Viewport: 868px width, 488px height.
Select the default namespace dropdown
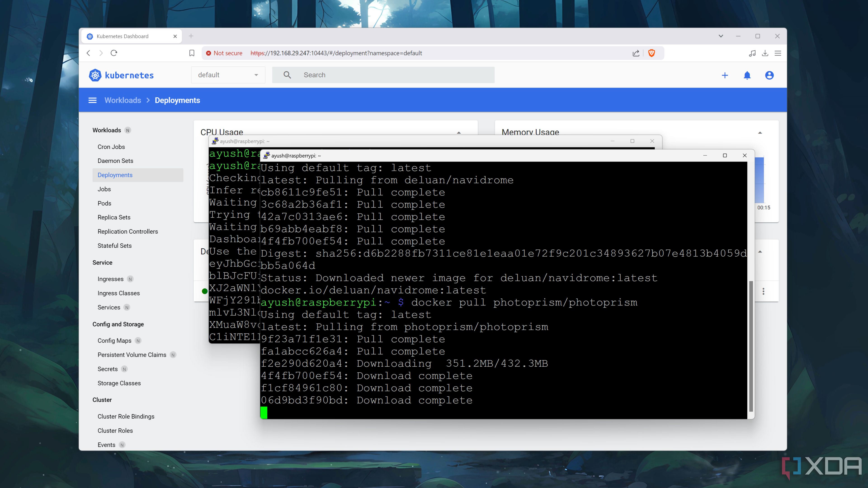click(228, 75)
